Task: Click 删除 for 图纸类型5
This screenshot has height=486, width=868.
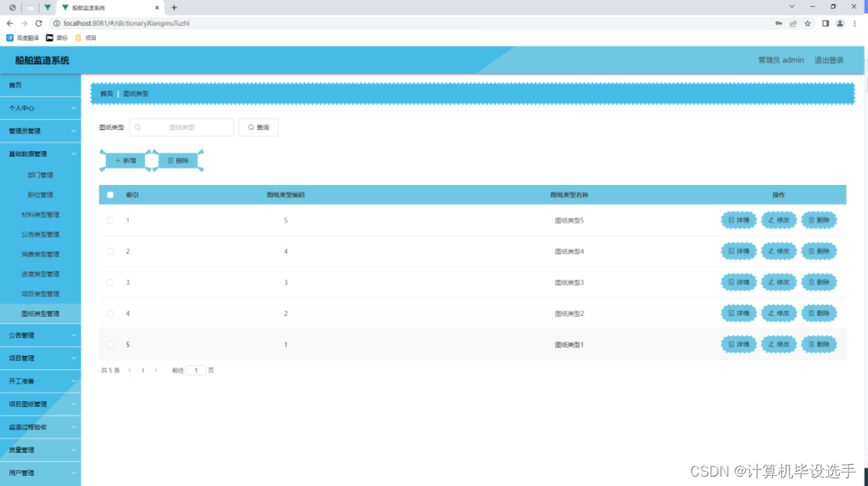Action: pos(819,220)
